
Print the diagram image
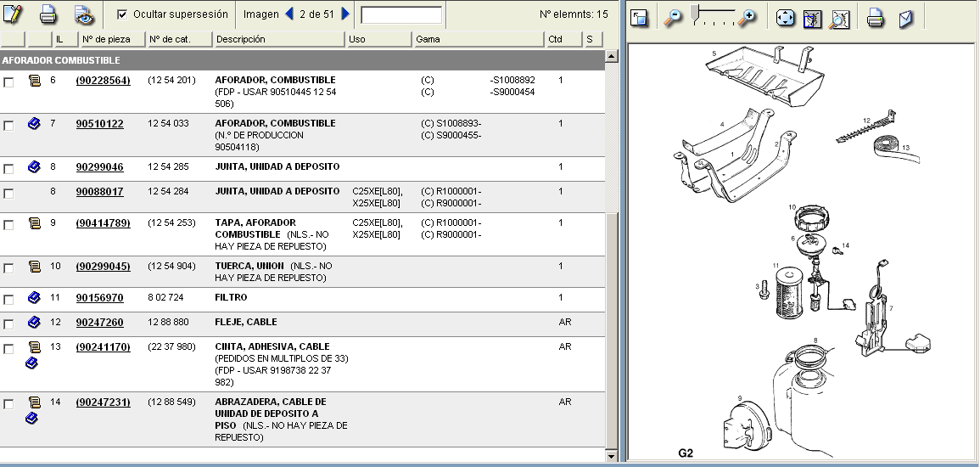pyautogui.click(x=876, y=18)
